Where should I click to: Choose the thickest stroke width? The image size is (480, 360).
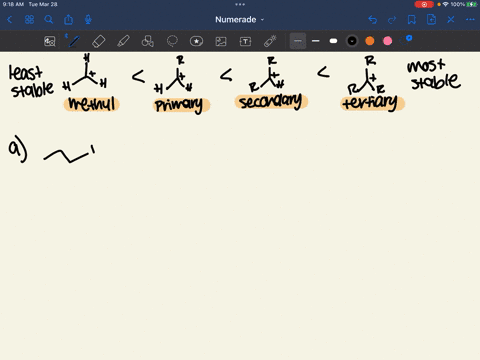pos(333,41)
